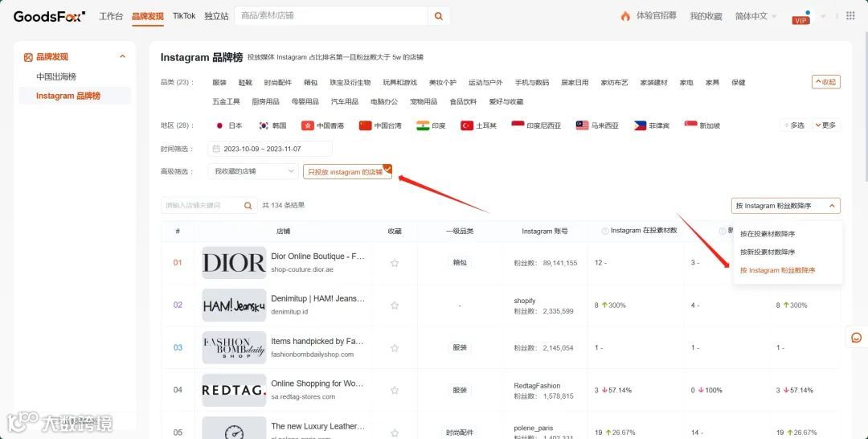Open the apps grid icon at top right

coord(850,15)
